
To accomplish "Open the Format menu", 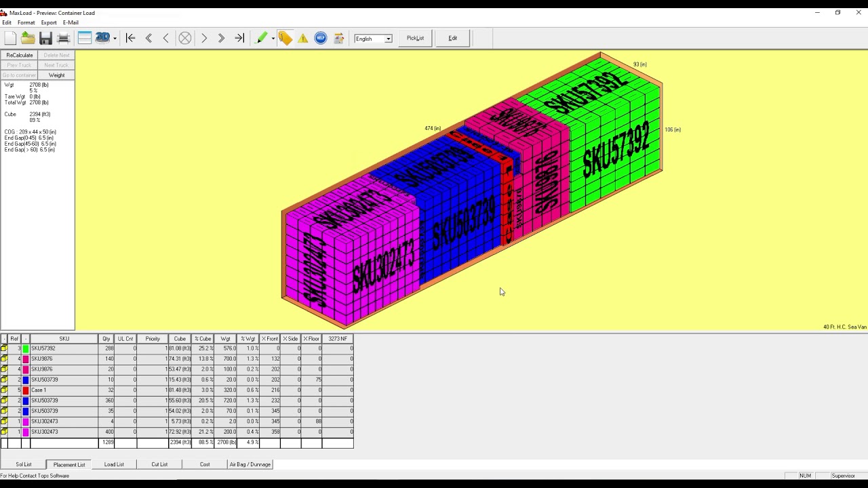I will (26, 22).
